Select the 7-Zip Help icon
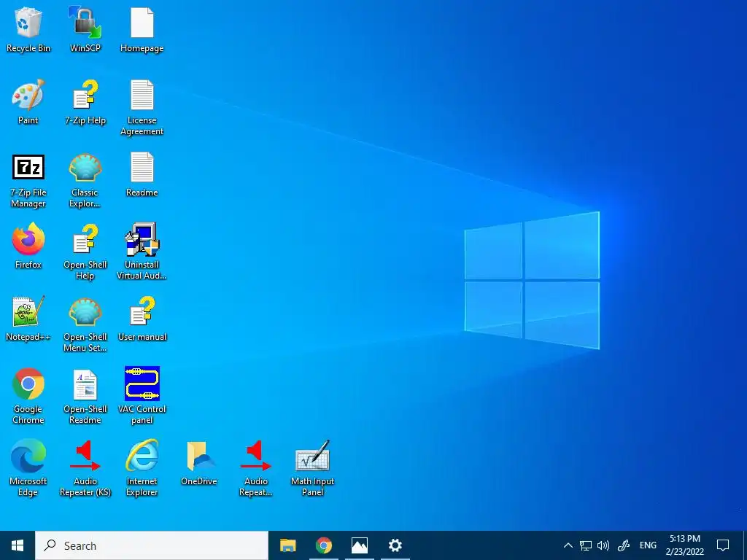The height and width of the screenshot is (560, 747). (x=85, y=102)
